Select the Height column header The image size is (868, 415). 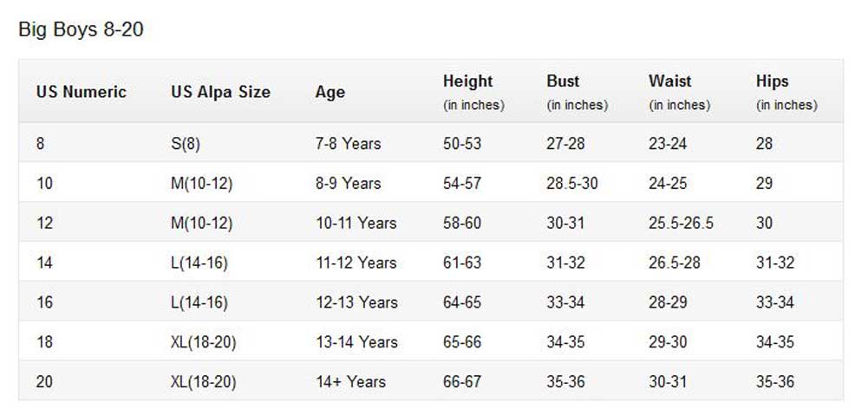click(x=467, y=81)
